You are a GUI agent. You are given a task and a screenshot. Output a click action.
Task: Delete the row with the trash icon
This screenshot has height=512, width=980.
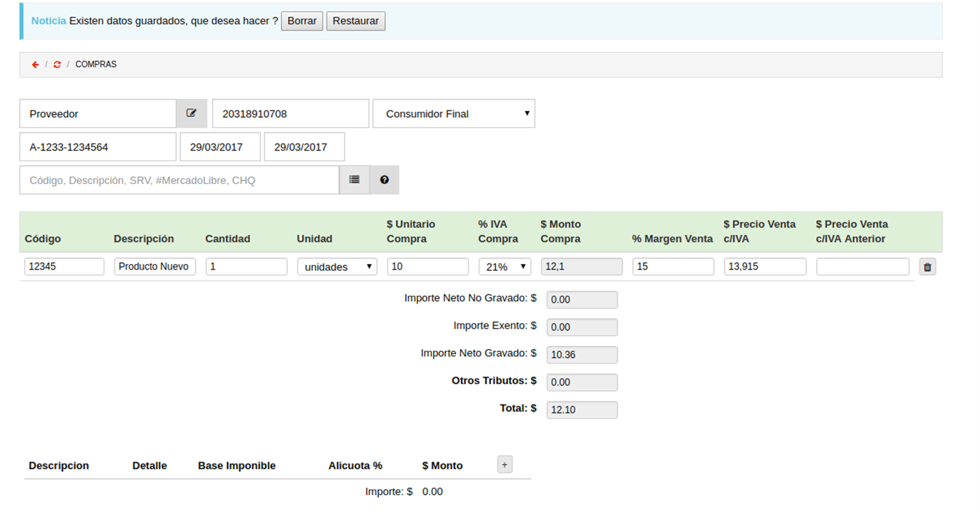[x=927, y=267]
